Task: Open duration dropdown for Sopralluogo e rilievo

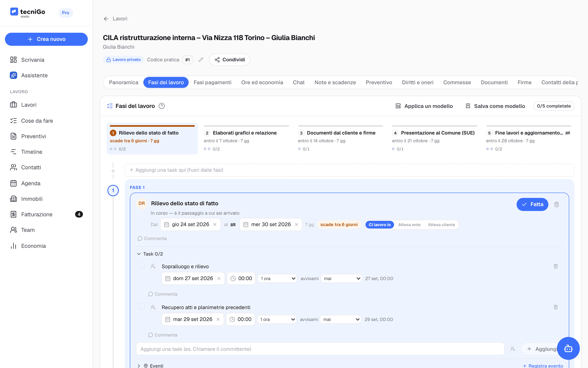Action: coord(277,278)
